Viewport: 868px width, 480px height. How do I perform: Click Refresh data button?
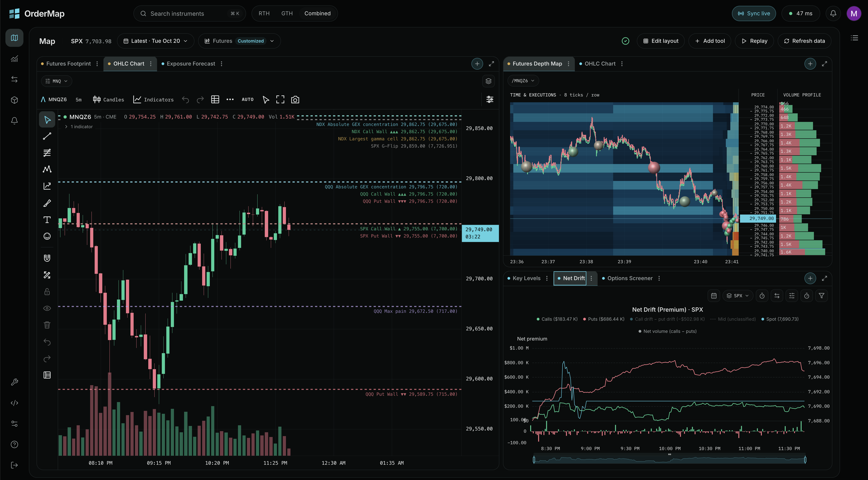point(804,41)
